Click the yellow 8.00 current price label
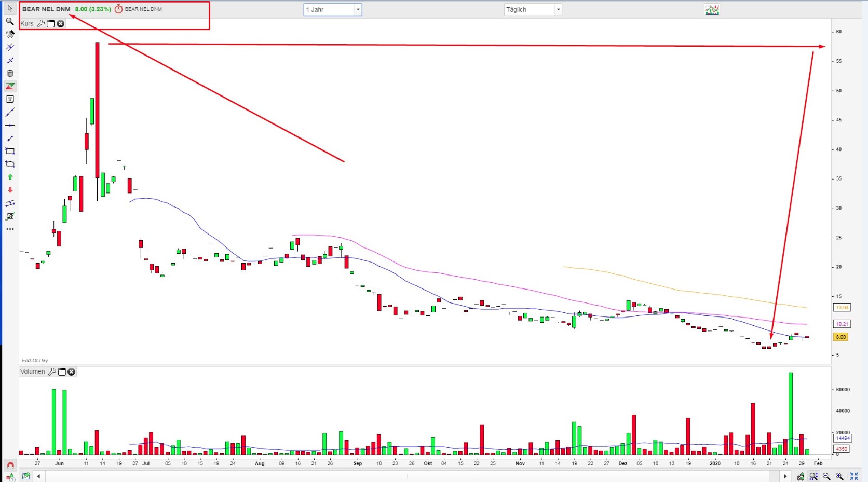 tap(840, 337)
